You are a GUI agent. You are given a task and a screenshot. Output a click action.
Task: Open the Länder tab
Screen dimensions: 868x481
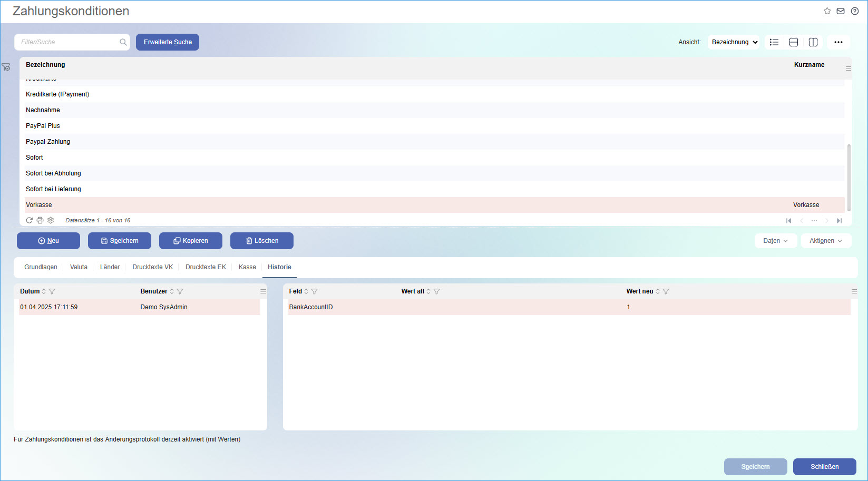tap(110, 267)
